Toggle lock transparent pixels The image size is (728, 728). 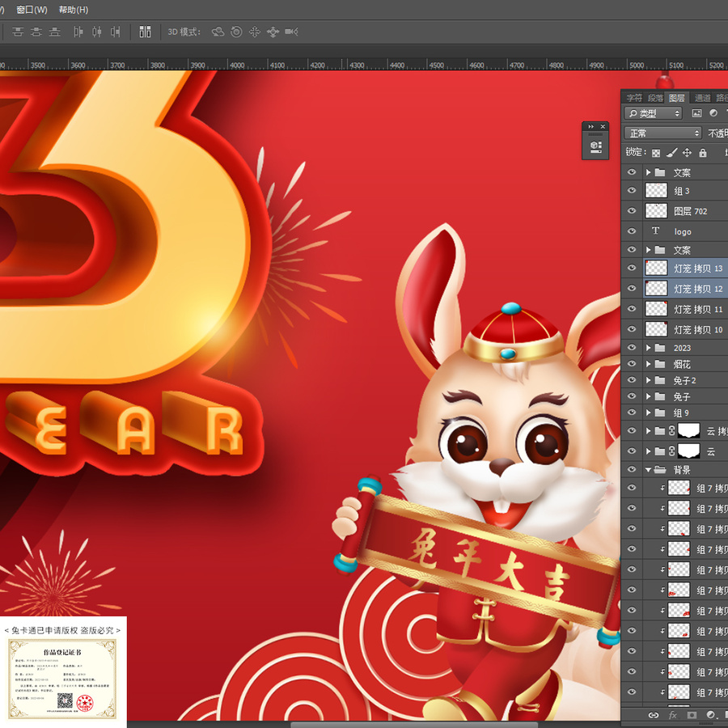(655, 153)
